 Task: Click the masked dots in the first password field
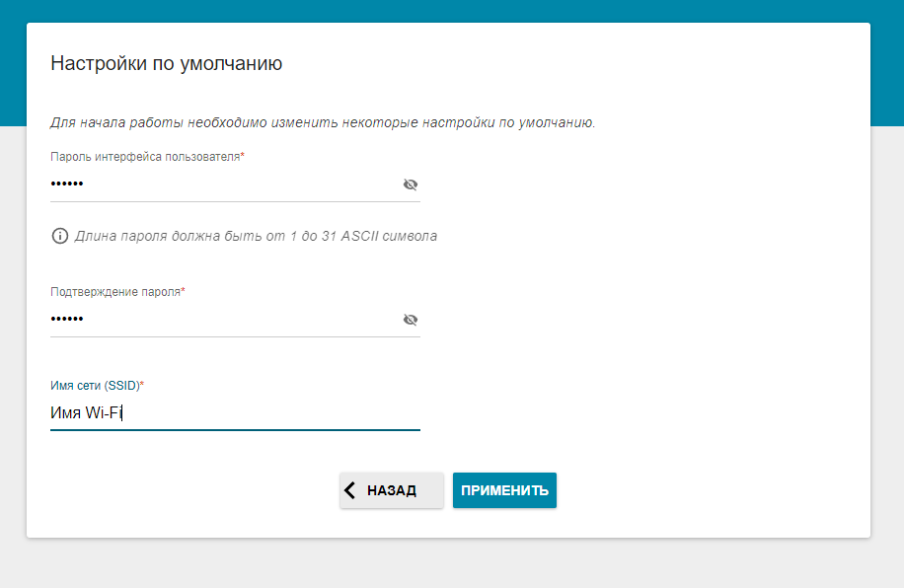pos(67,184)
